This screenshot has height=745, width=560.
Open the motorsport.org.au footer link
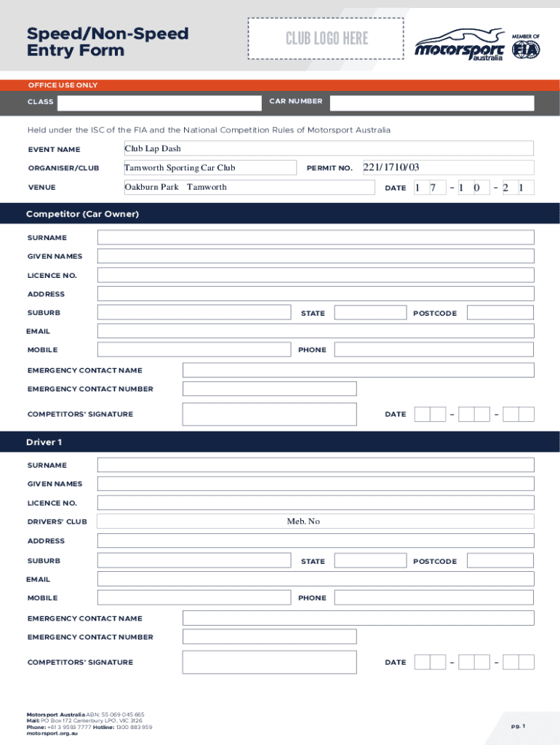(52, 733)
